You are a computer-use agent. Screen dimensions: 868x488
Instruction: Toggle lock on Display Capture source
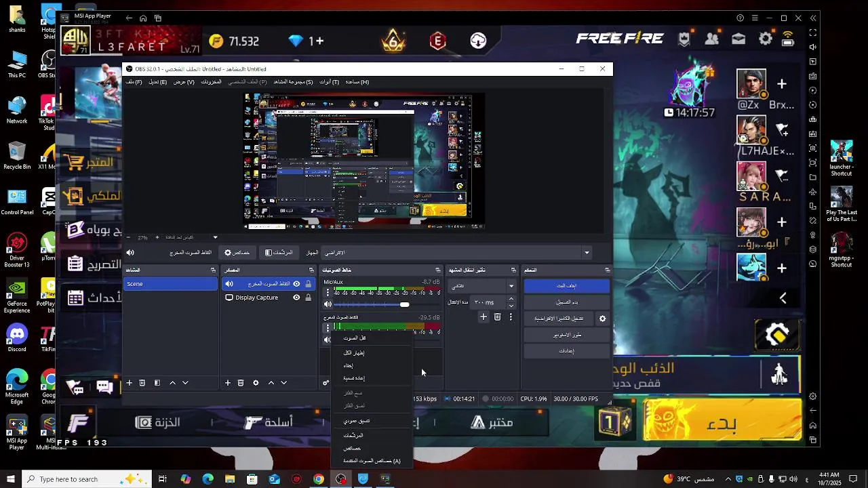[309, 298]
